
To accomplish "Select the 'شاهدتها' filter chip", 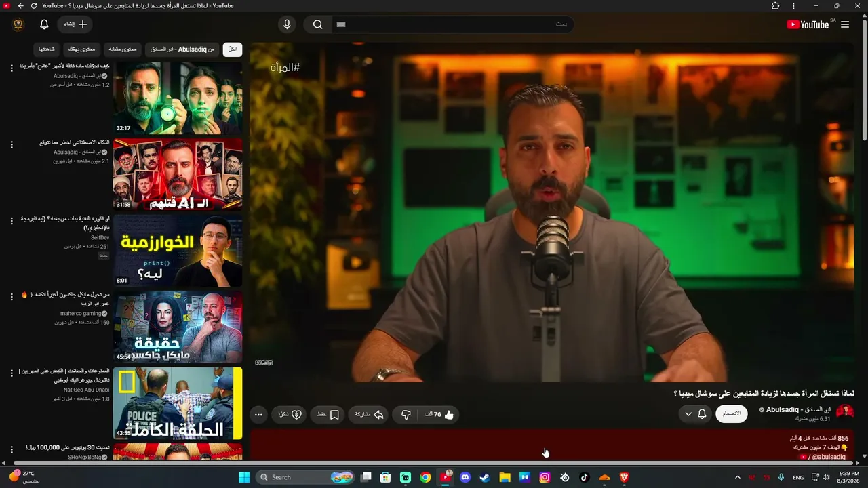I will [x=47, y=49].
